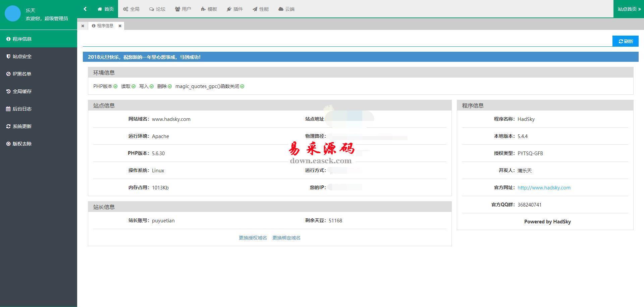The width and height of the screenshot is (644, 307).
Task: Open 系统更新 system update
Action: pyautogui.click(x=22, y=126)
